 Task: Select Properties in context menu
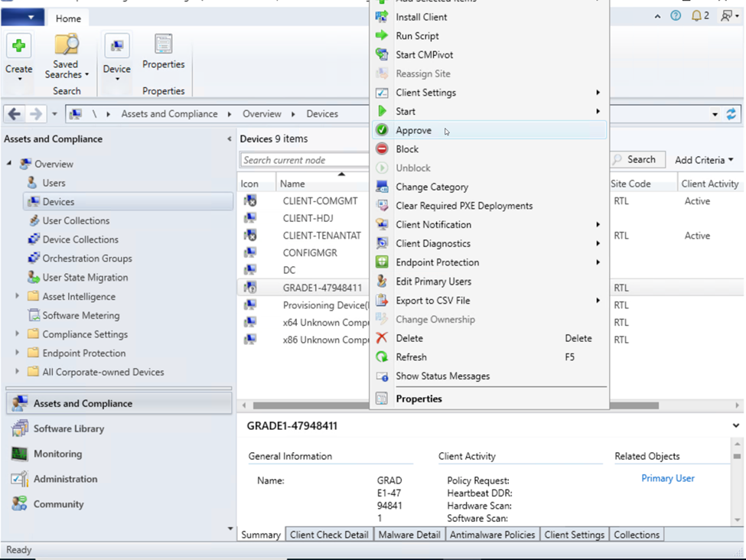[x=489, y=399]
